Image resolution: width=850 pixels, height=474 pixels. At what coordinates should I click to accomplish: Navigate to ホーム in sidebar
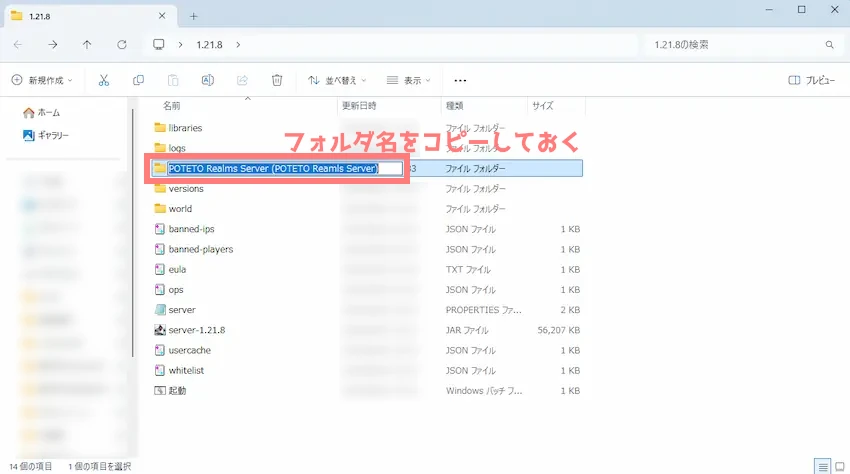tap(48, 113)
